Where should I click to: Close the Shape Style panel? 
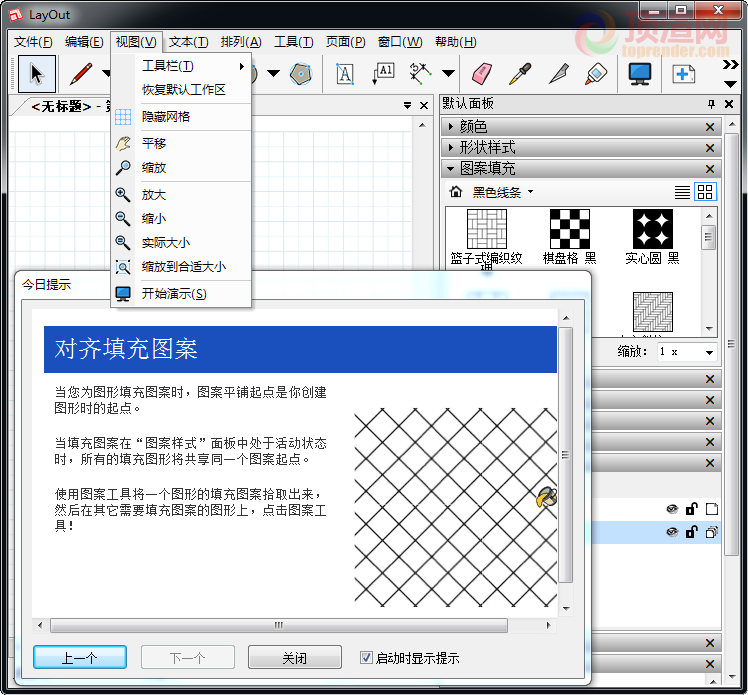[x=710, y=148]
